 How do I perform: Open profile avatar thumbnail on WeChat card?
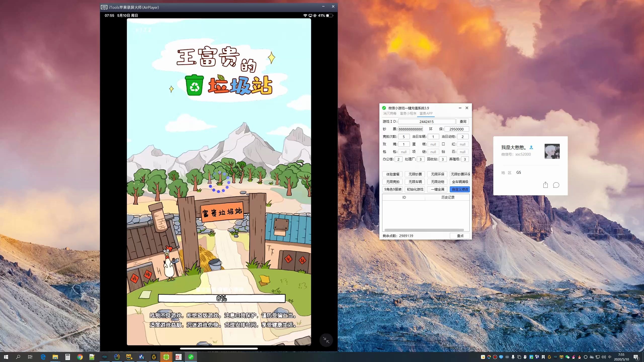552,151
